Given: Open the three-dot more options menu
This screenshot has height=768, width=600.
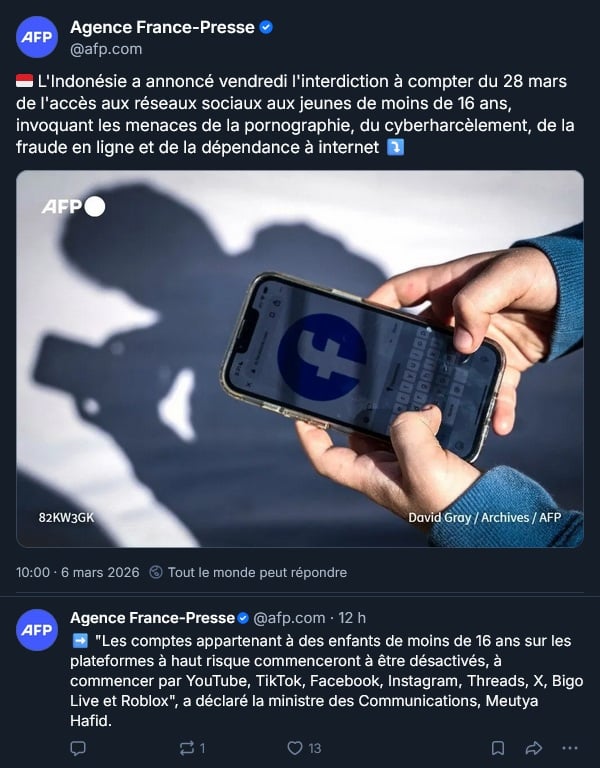Looking at the screenshot, I should click(570, 748).
